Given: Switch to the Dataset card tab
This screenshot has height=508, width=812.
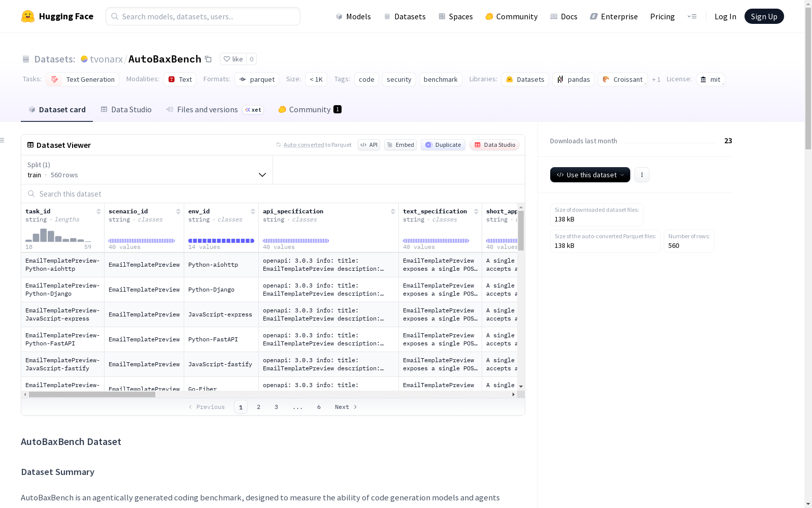Looking at the screenshot, I should point(57,110).
